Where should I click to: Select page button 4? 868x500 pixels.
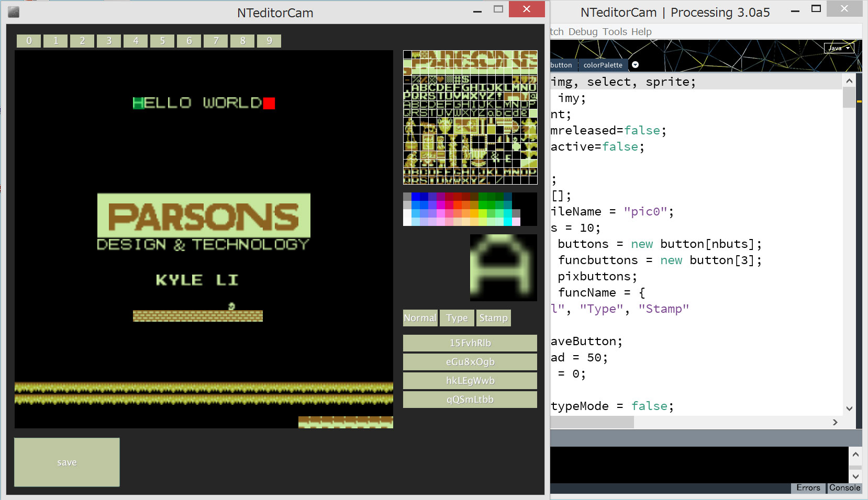(x=136, y=41)
